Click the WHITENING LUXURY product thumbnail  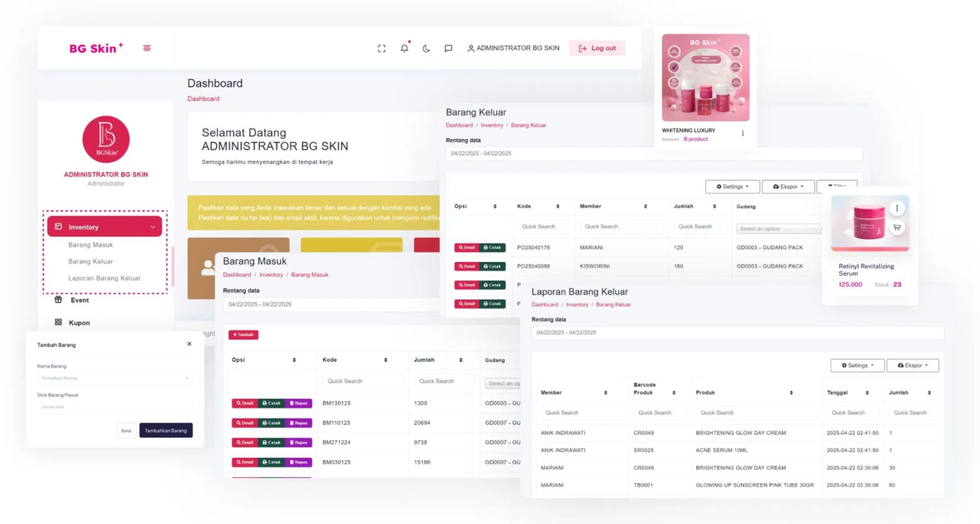(x=705, y=78)
